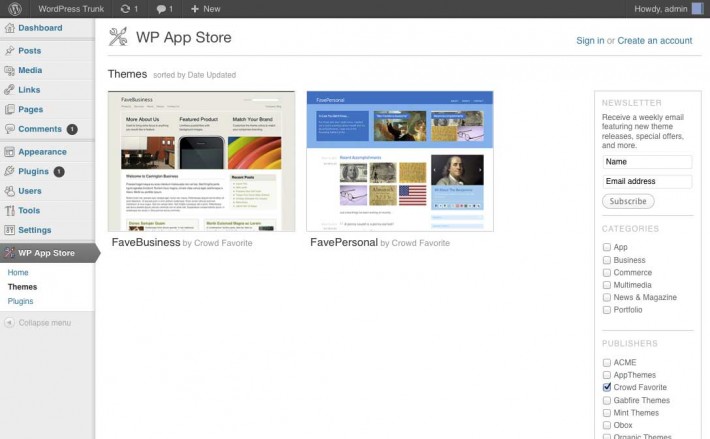Open the Media menu item
Image resolution: width=710 pixels, height=439 pixels.
coord(30,70)
